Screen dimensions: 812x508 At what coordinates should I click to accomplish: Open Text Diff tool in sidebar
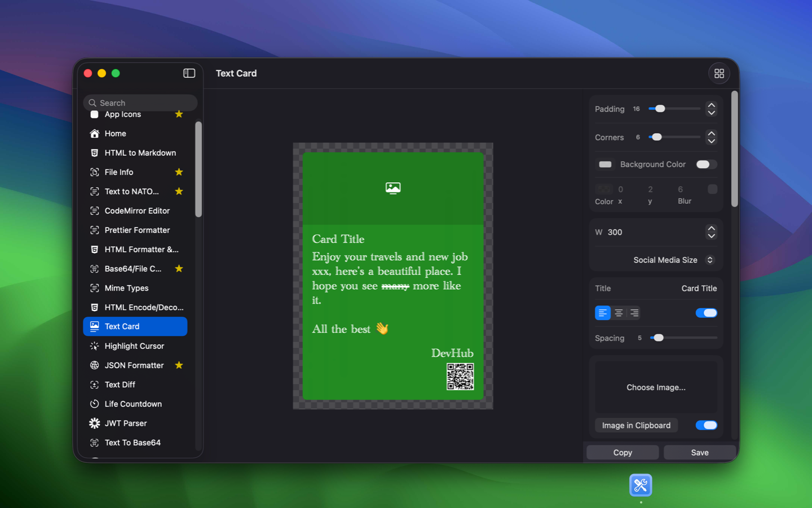[x=135, y=385]
